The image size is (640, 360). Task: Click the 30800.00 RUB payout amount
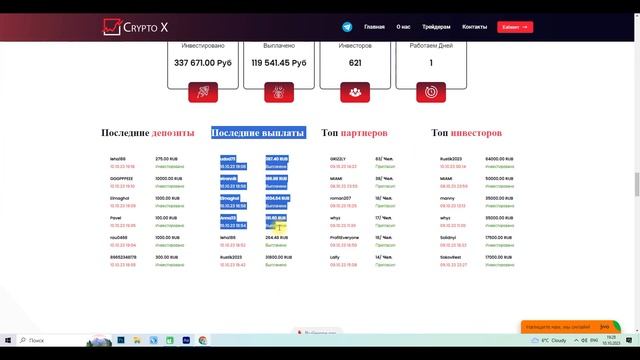[x=279, y=257]
